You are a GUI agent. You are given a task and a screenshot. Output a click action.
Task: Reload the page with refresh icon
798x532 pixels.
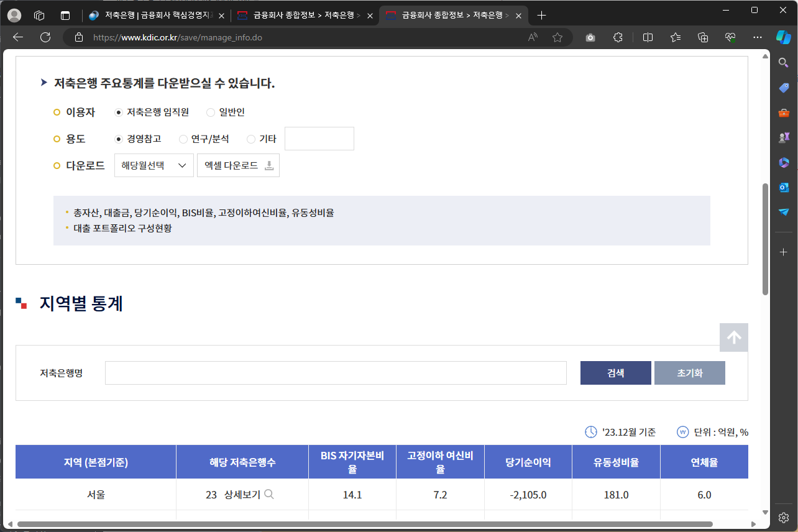(45, 37)
